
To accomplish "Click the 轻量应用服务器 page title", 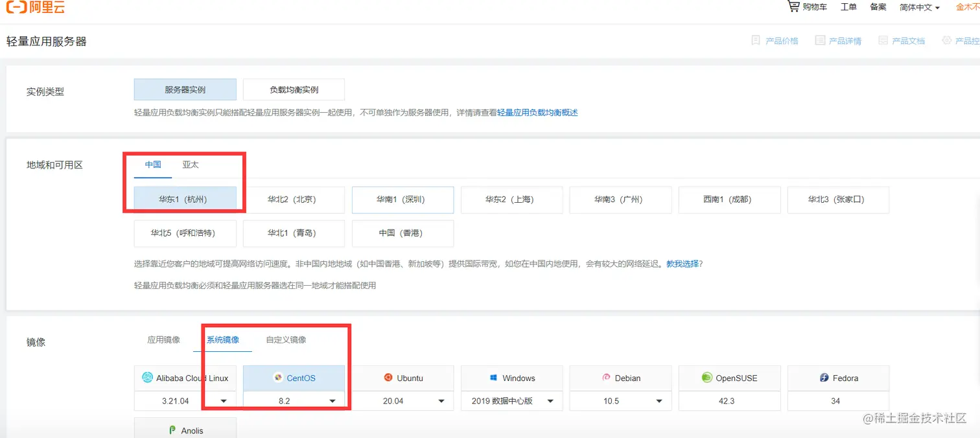I will pos(47,41).
